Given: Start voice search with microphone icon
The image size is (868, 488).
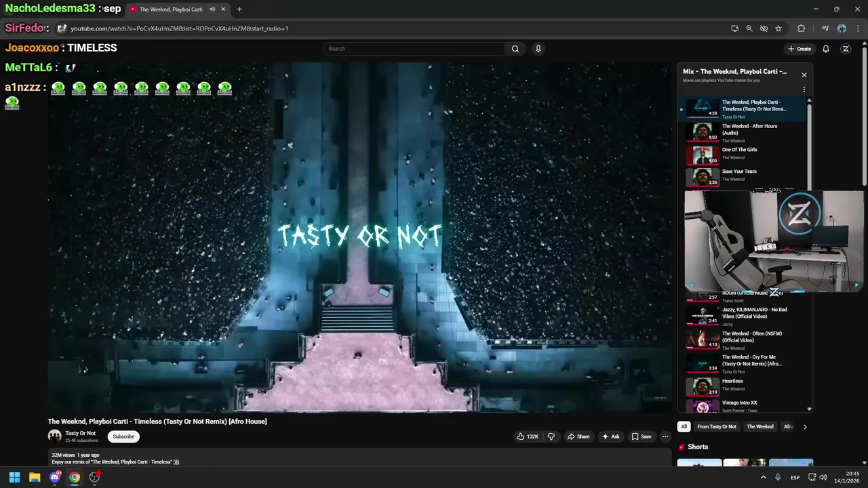Looking at the screenshot, I should tap(538, 49).
